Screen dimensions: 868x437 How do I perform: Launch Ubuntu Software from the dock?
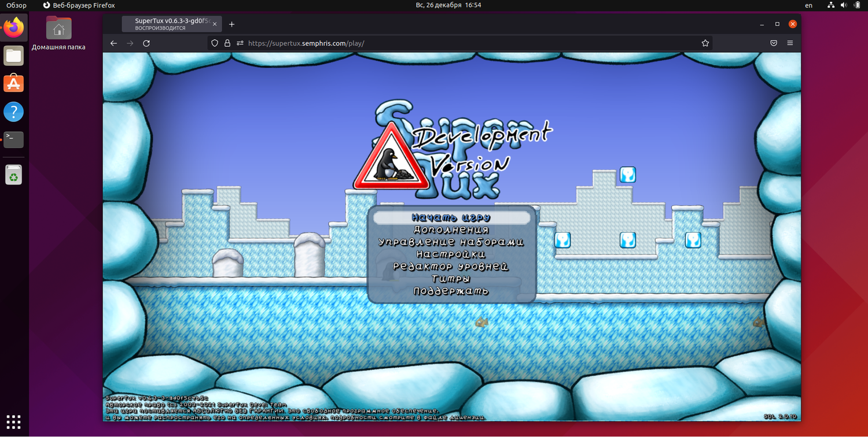click(x=14, y=83)
